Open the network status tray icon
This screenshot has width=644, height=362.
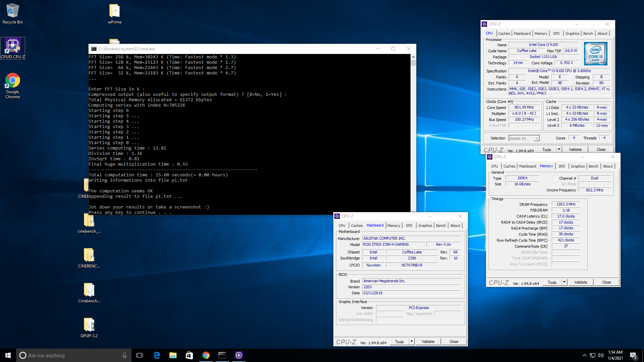[593, 355]
